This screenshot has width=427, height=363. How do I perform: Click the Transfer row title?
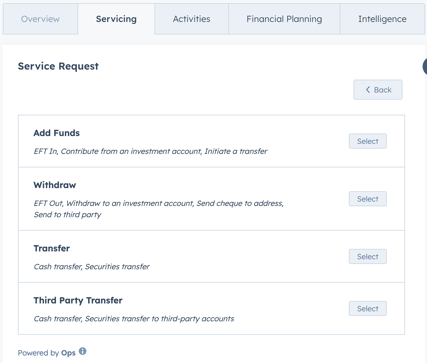point(52,248)
